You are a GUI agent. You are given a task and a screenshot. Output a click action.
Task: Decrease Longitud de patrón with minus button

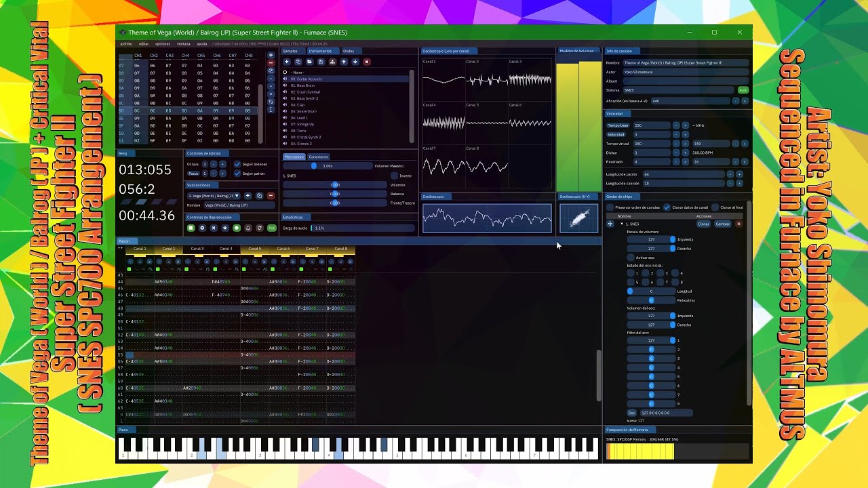[x=730, y=174]
